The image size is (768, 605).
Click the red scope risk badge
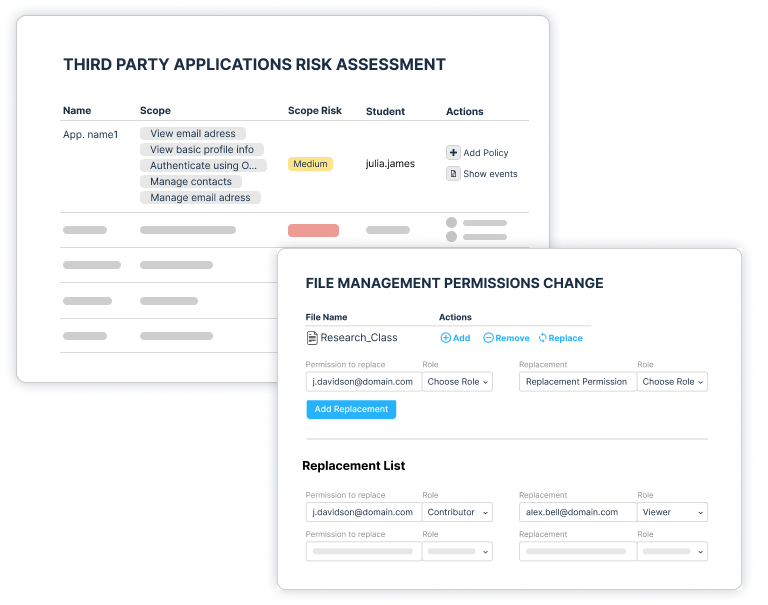pos(313,230)
